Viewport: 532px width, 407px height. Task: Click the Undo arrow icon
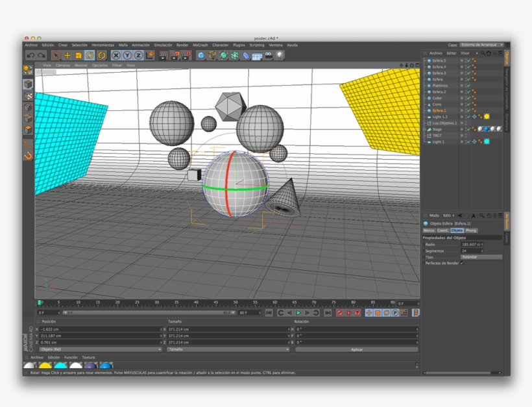tap(30, 56)
